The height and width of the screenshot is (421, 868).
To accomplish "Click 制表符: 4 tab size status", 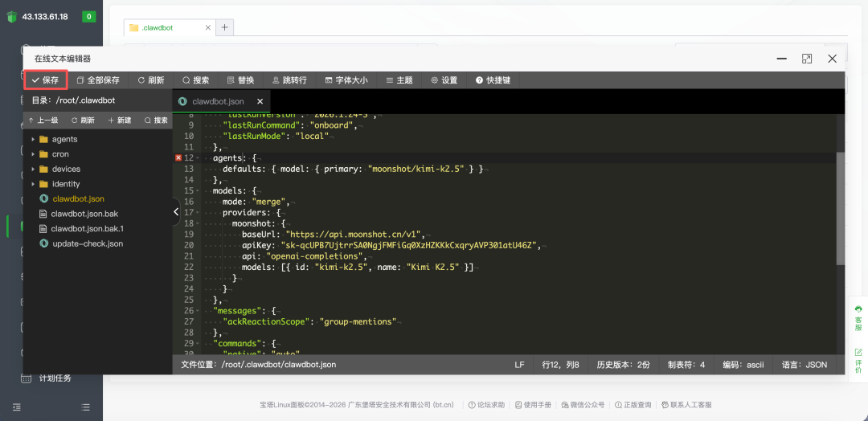I will (x=686, y=365).
